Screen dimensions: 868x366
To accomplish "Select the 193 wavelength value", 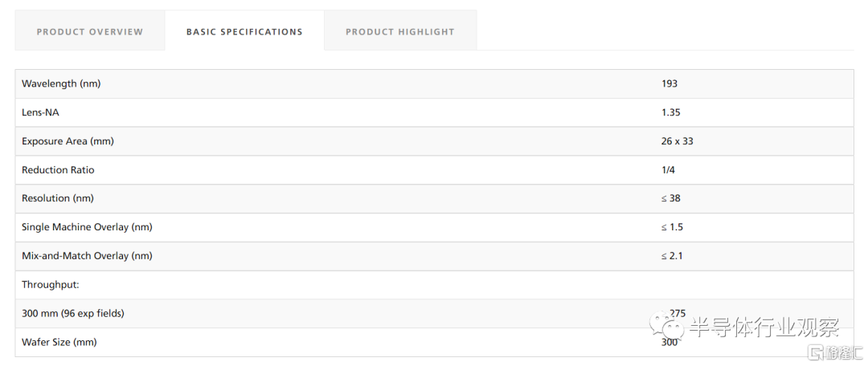I will click(x=669, y=83).
